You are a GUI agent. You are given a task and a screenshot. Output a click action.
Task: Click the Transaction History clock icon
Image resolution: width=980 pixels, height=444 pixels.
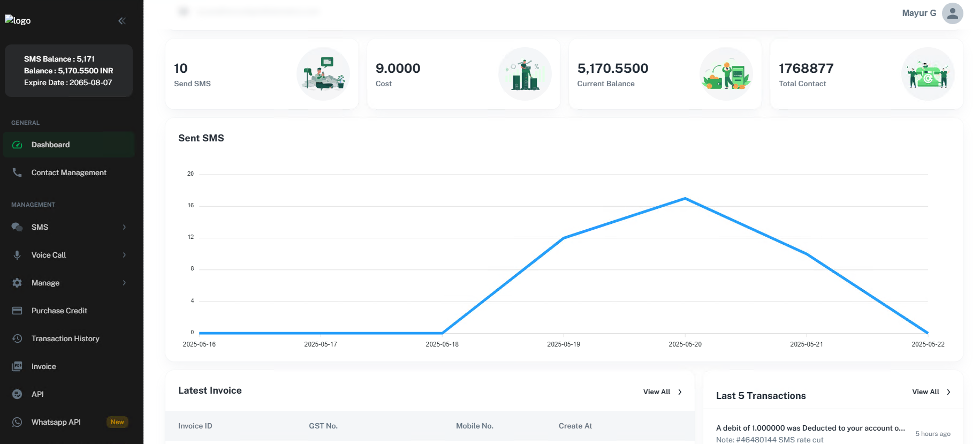coord(17,338)
